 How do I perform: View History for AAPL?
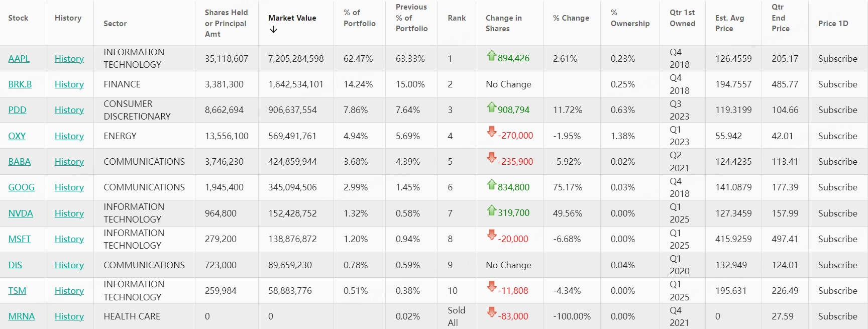click(69, 59)
